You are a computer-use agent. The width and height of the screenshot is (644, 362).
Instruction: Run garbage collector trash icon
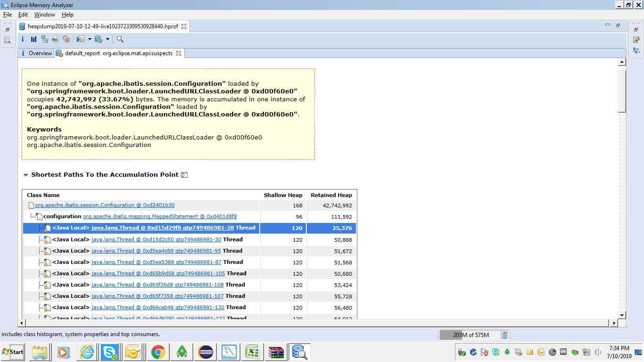pos(505,335)
